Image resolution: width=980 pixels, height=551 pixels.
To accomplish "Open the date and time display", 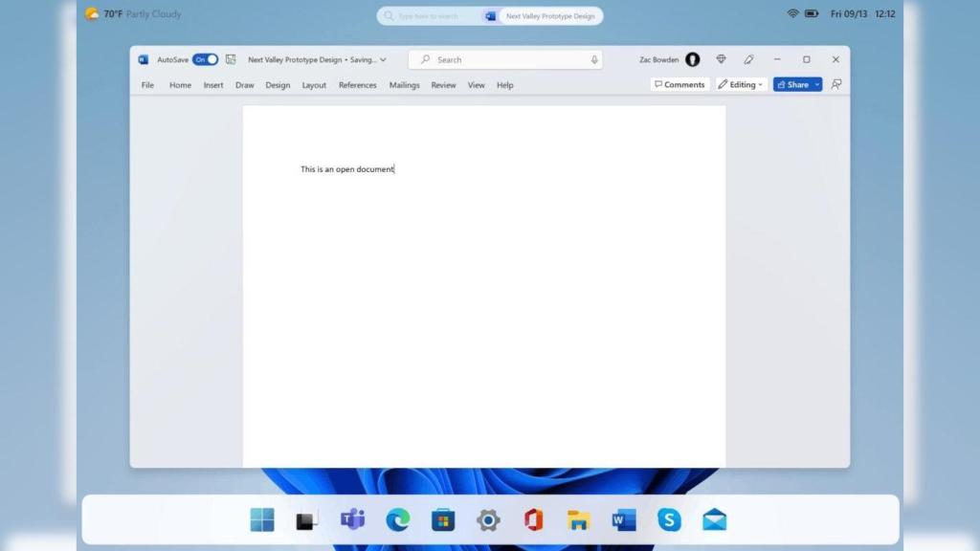I will point(862,13).
